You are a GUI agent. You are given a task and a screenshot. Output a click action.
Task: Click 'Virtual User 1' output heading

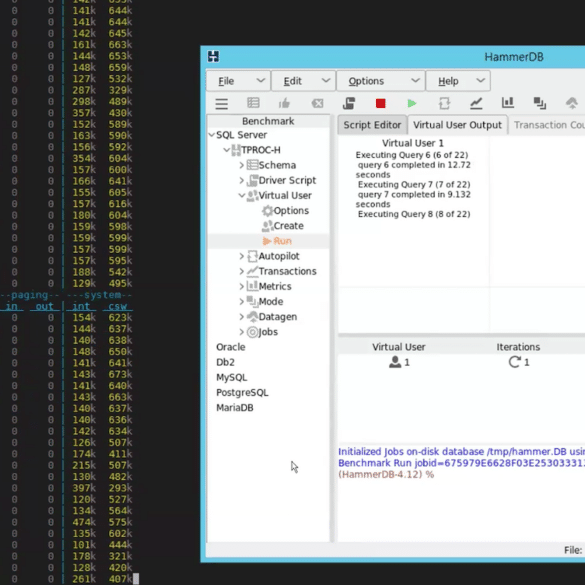413,143
